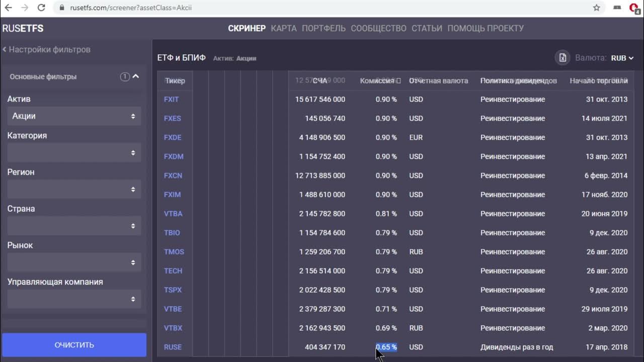This screenshot has width=644, height=362.
Task: Click the 0.71 % commission value
Action: point(386,309)
